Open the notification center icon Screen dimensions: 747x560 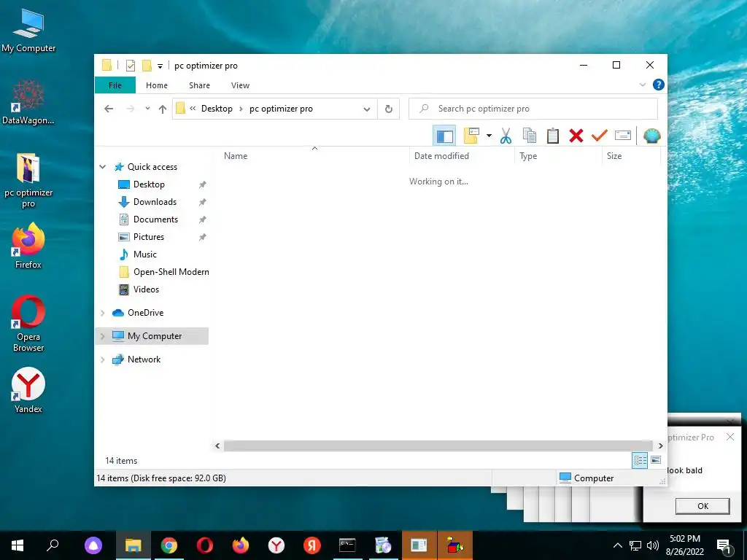click(724, 545)
